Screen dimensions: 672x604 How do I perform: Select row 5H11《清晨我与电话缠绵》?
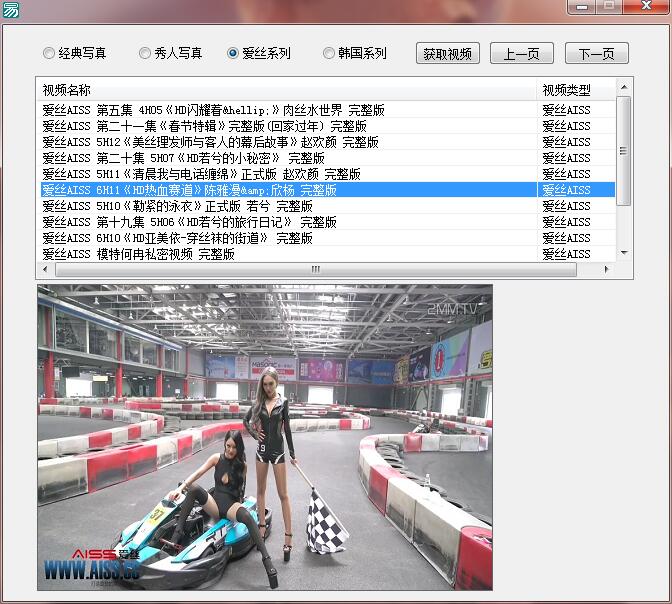point(327,174)
